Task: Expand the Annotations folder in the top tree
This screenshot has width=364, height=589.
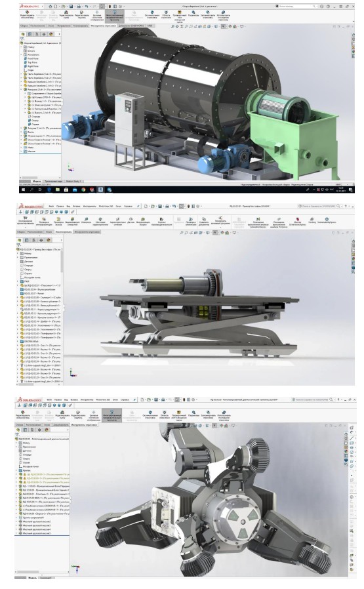Action: pyautogui.click(x=22, y=54)
